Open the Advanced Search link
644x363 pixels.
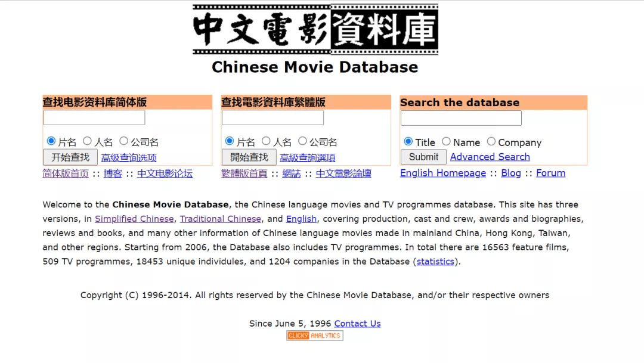pos(490,157)
